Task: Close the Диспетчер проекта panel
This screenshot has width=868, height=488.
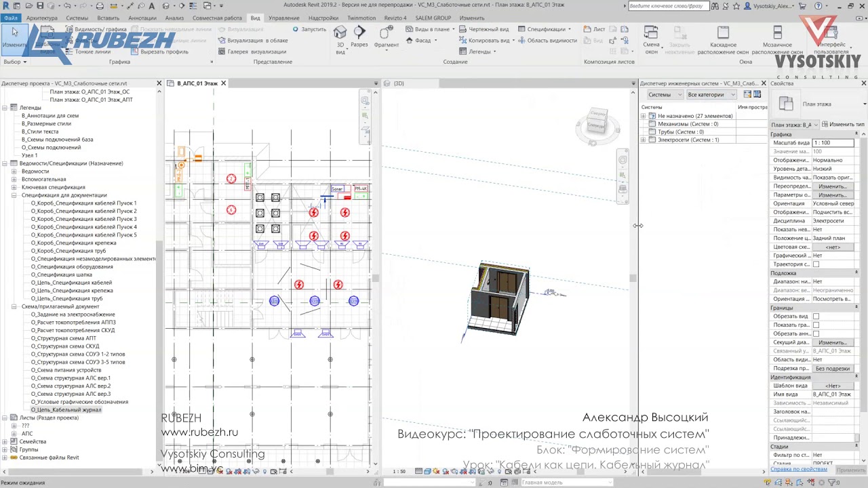Action: click(x=159, y=83)
